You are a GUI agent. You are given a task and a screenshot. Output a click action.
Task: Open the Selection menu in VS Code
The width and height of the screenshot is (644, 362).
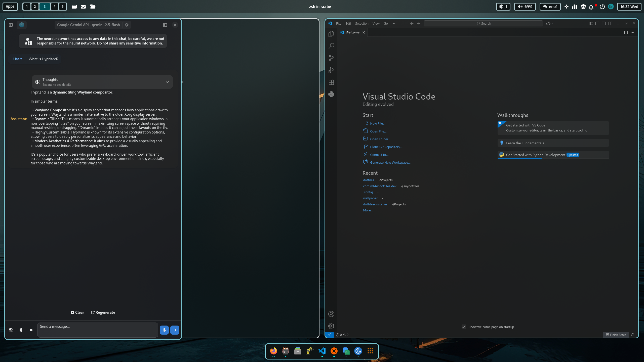[361, 23]
